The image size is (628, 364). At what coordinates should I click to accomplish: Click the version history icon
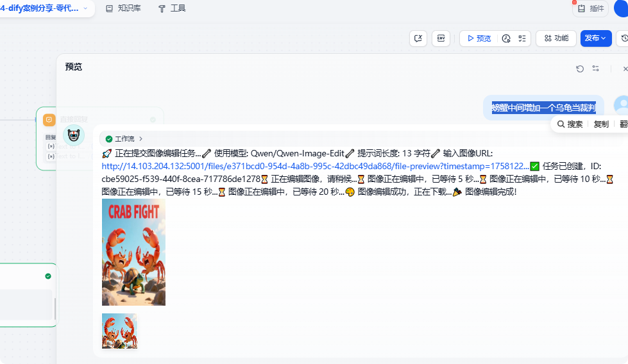[624, 38]
